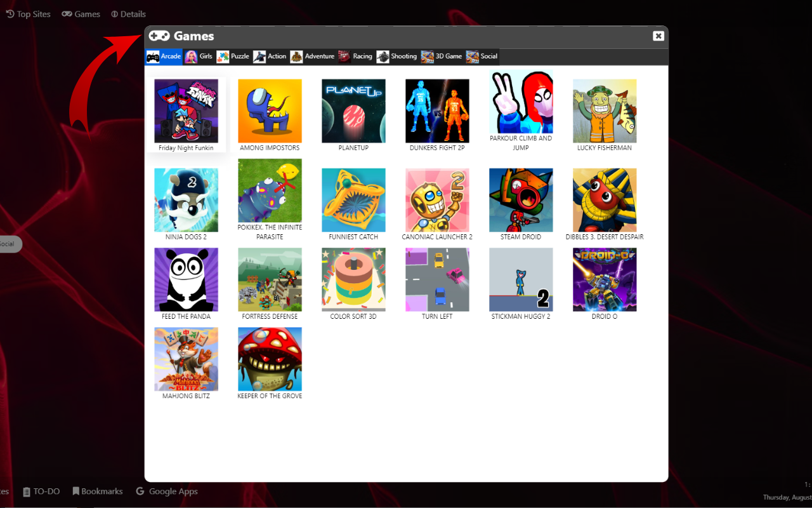Open the Feed the Panda game icon
This screenshot has height=508, width=812.
pyautogui.click(x=186, y=279)
